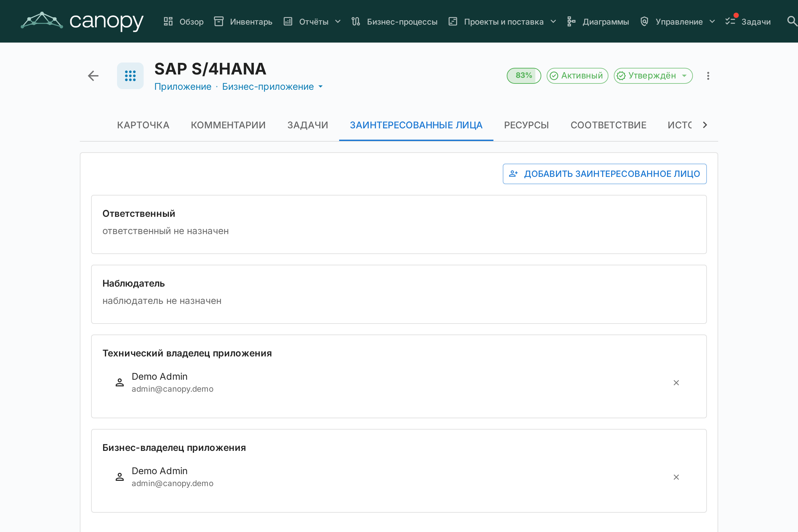The width and height of the screenshot is (798, 532).
Task: Click the Ответственный section heading
Action: (x=139, y=213)
